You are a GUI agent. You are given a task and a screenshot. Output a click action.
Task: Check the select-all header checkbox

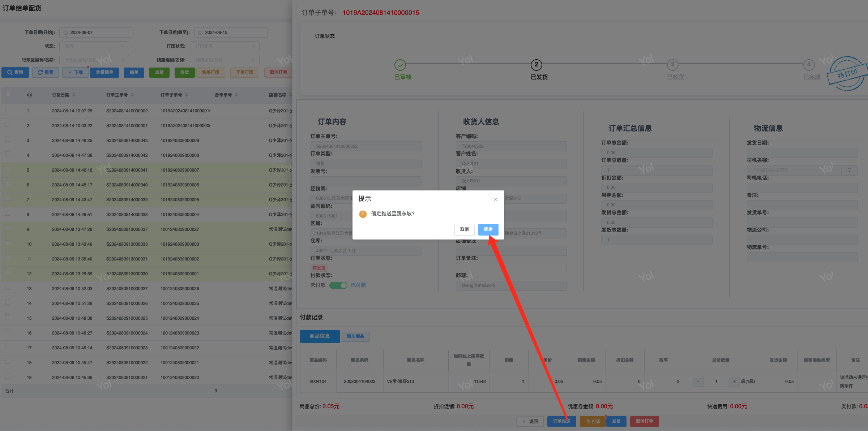tap(8, 94)
